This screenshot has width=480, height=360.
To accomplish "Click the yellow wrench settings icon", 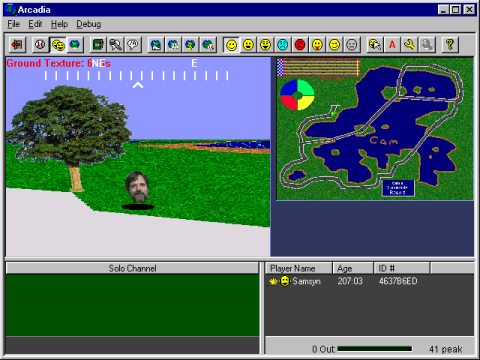I will click(x=409, y=45).
